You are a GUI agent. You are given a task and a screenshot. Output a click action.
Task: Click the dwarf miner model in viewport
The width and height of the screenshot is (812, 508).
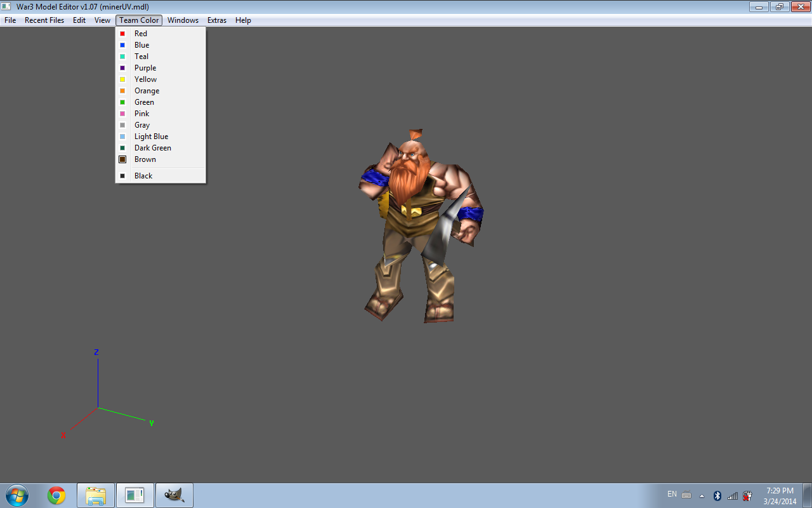pyautogui.click(x=421, y=226)
